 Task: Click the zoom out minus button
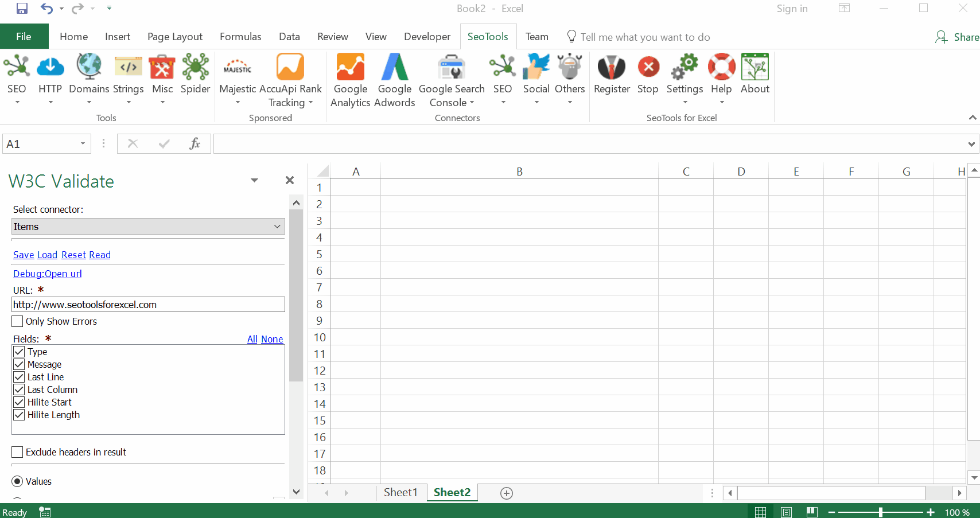(831, 512)
